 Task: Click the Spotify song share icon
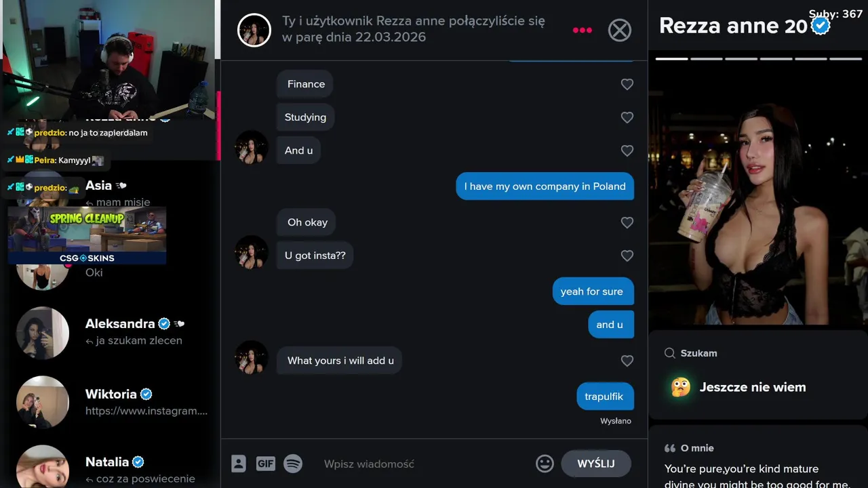[x=293, y=464]
